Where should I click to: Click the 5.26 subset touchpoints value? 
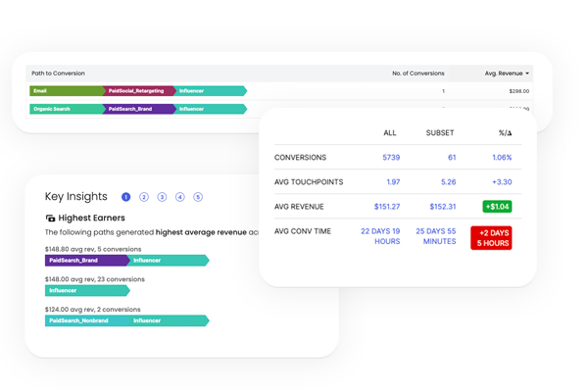tap(449, 182)
